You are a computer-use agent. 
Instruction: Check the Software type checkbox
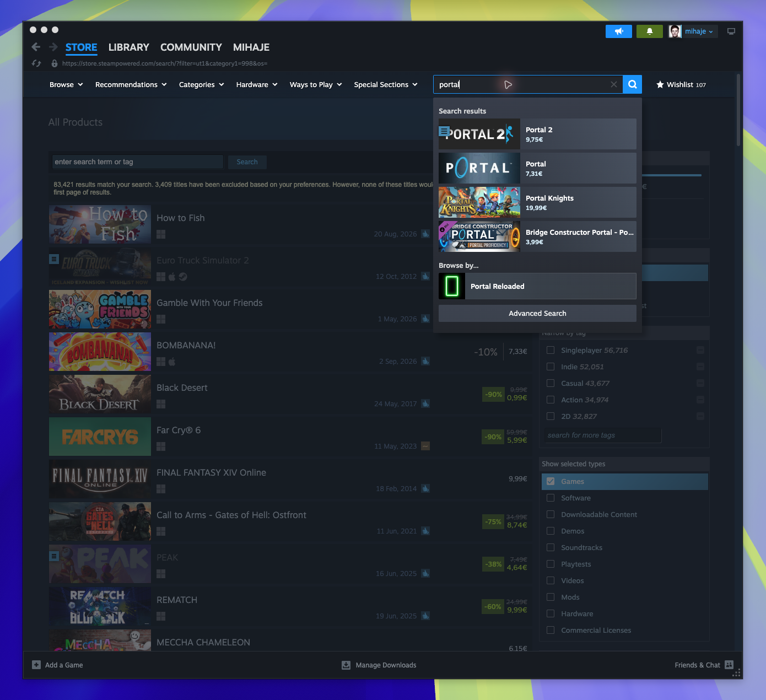(x=550, y=498)
